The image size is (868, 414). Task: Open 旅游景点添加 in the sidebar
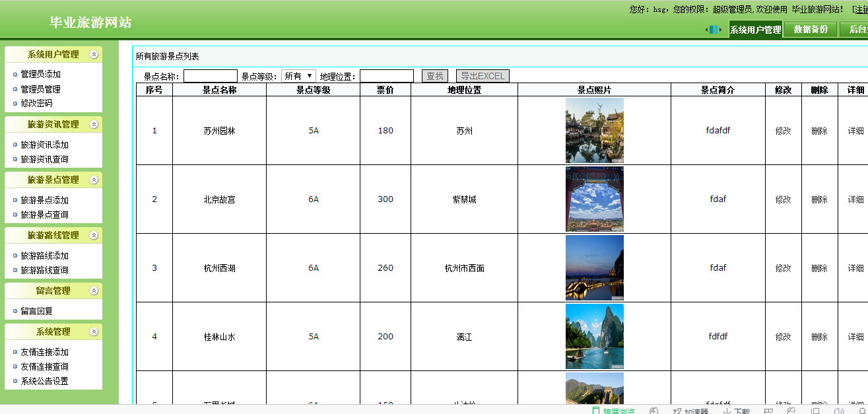[45, 200]
